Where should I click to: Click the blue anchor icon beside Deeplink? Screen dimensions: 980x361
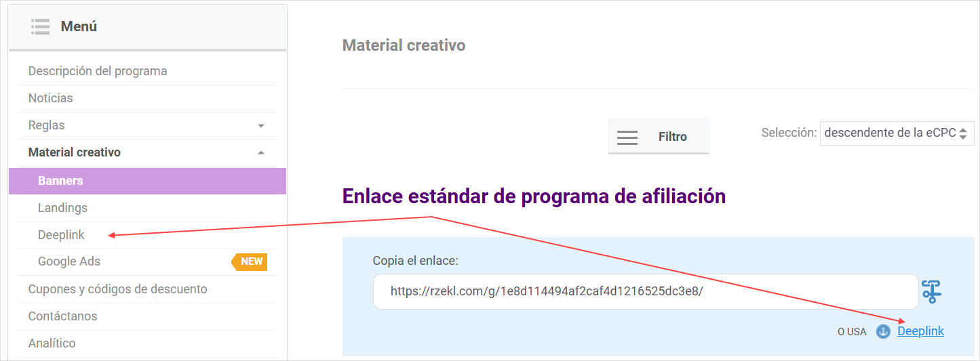[x=883, y=332]
